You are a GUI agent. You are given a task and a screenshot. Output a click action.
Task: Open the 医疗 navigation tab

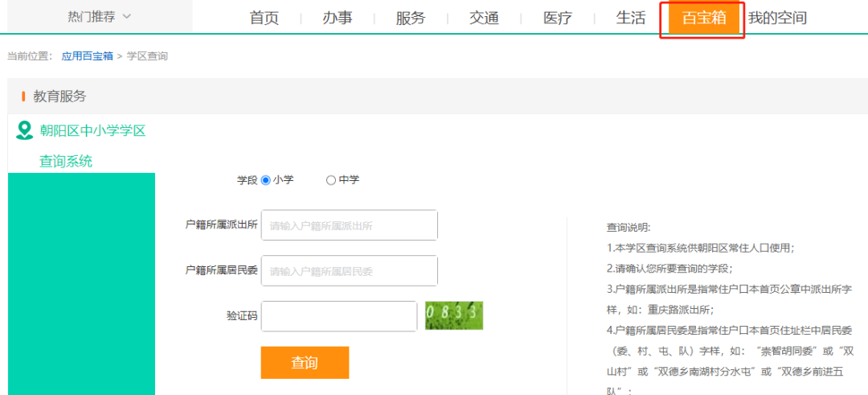click(557, 18)
